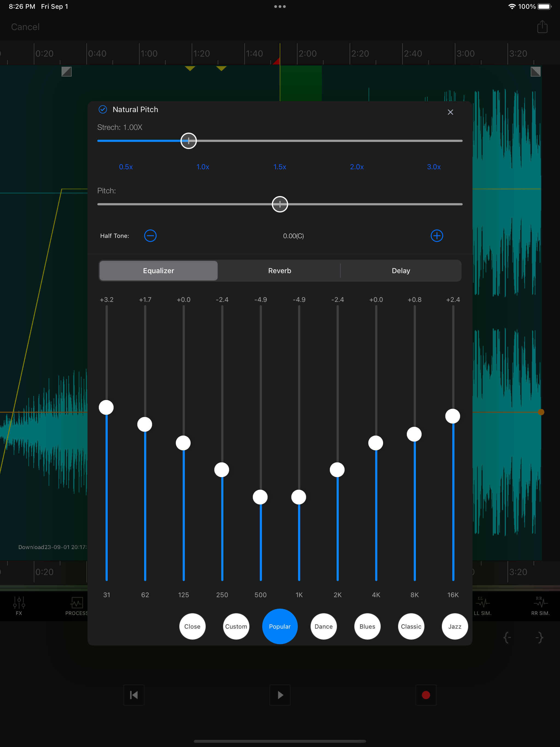Select the Custom equalizer preset

point(236,626)
